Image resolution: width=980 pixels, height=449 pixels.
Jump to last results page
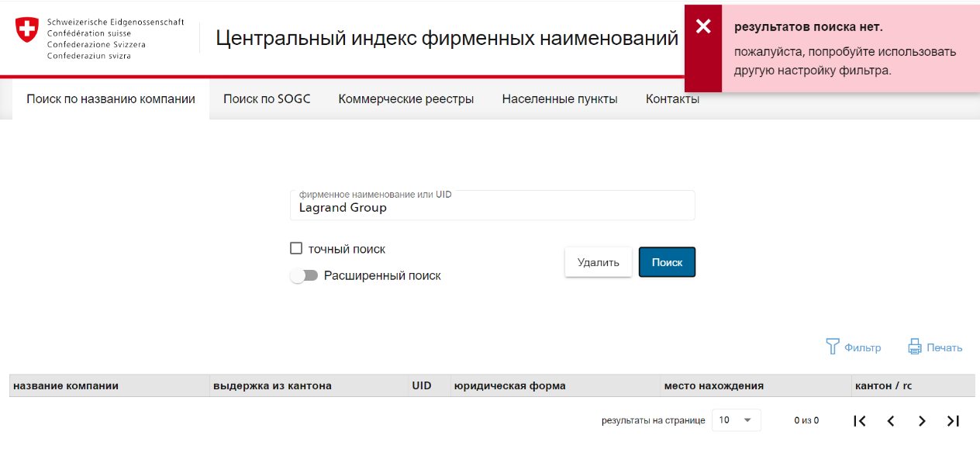click(x=954, y=420)
